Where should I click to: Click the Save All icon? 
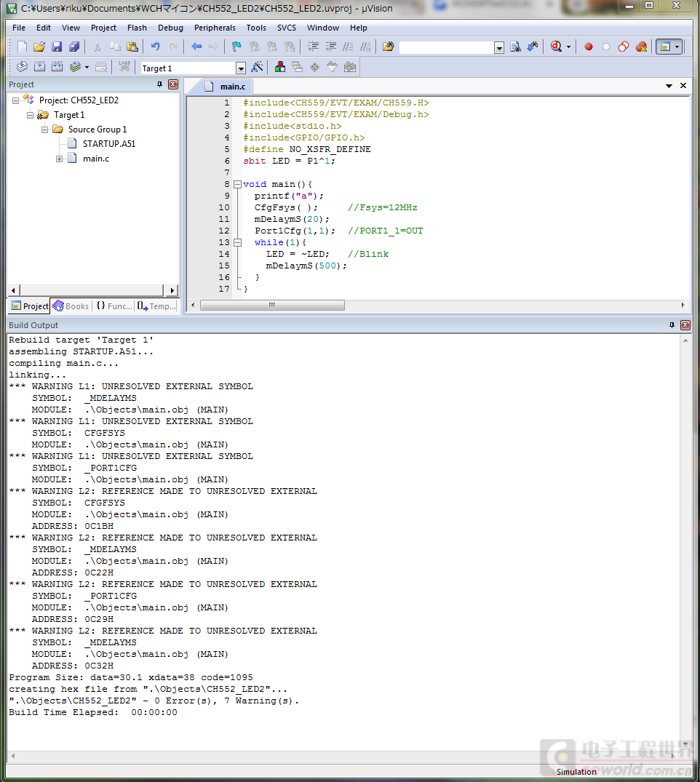pyautogui.click(x=74, y=47)
